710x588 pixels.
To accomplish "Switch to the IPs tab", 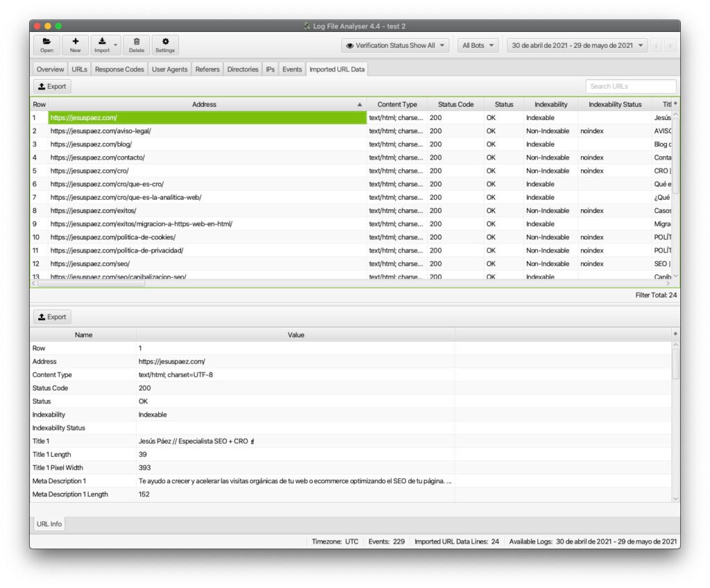I will 270,69.
